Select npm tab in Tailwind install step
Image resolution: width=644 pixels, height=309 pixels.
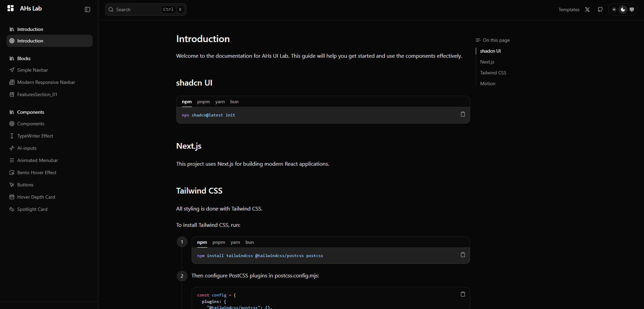202,242
